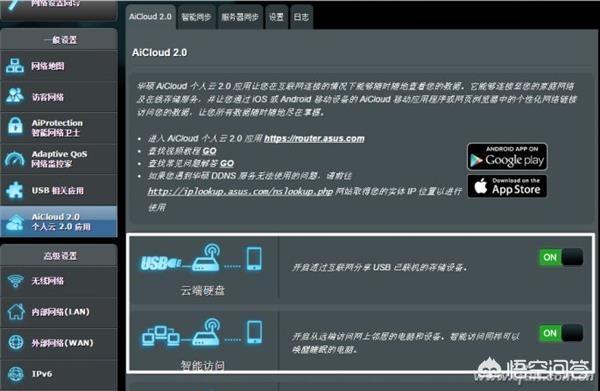Open the AiCloud settings tab

[276, 17]
